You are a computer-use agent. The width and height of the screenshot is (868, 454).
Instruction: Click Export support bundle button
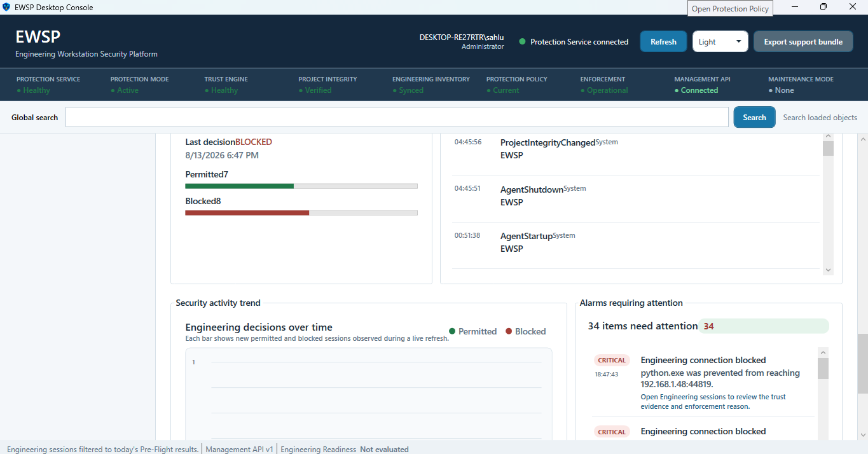(x=803, y=42)
